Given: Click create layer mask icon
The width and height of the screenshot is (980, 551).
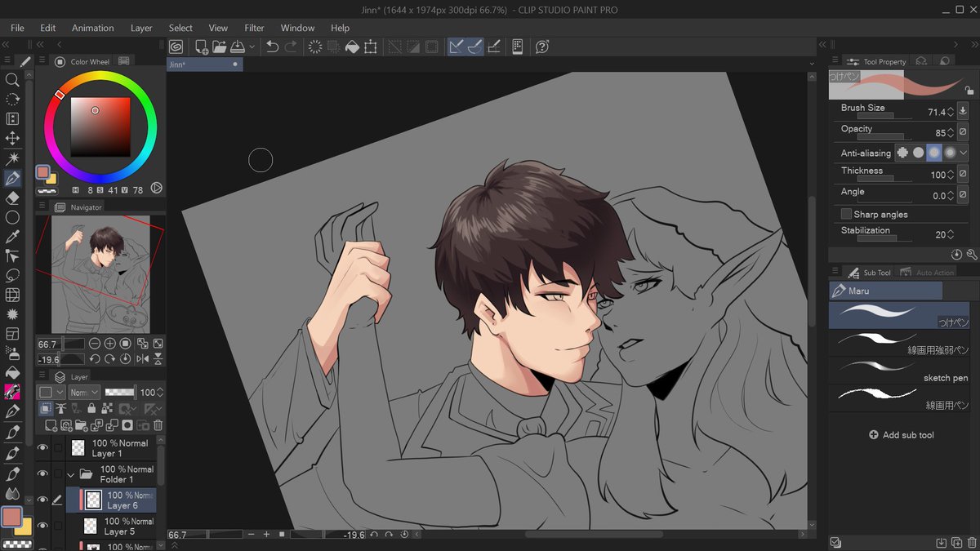Looking at the screenshot, I should (127, 425).
